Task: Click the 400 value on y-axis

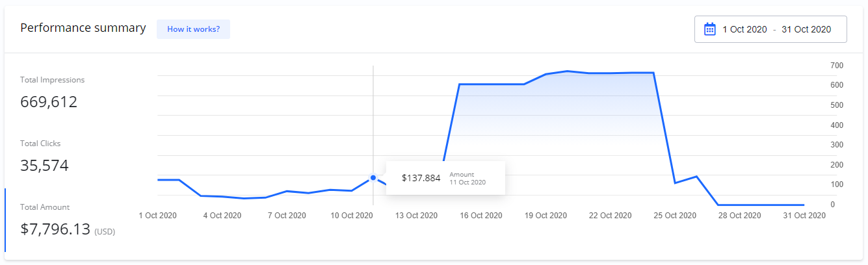Action: (x=836, y=125)
